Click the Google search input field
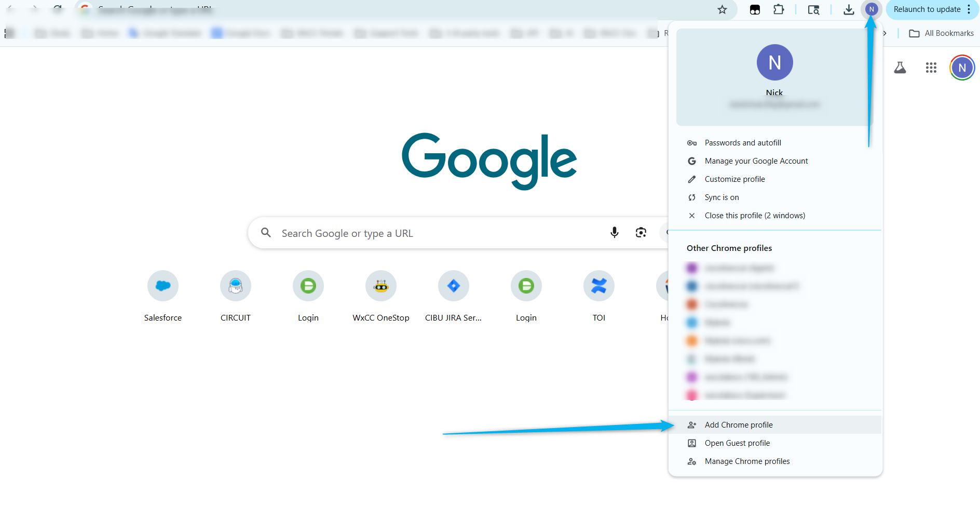Image resolution: width=980 pixels, height=505 pixels. point(436,233)
